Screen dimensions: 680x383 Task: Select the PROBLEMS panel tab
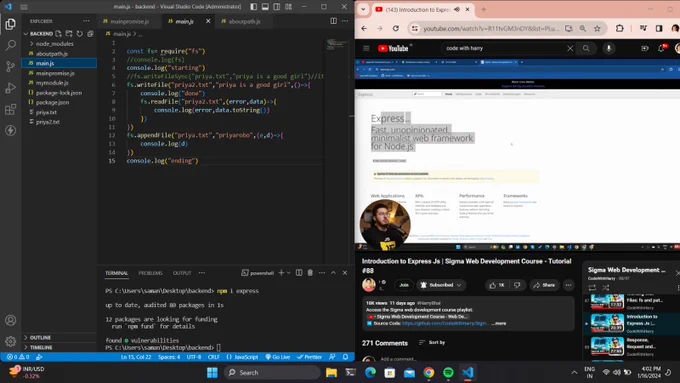tap(150, 273)
